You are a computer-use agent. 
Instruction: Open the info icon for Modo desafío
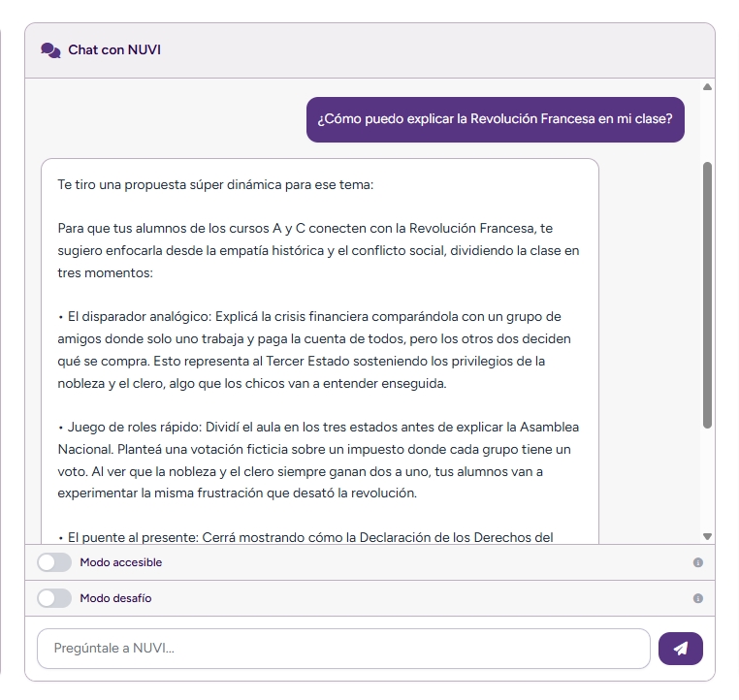coord(698,598)
